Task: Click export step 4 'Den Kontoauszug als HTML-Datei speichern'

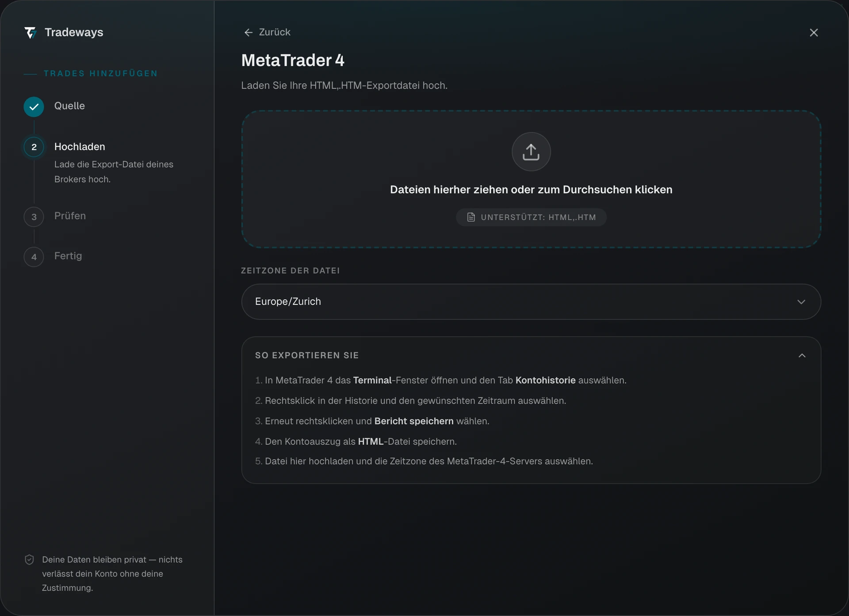Action: coord(356,441)
